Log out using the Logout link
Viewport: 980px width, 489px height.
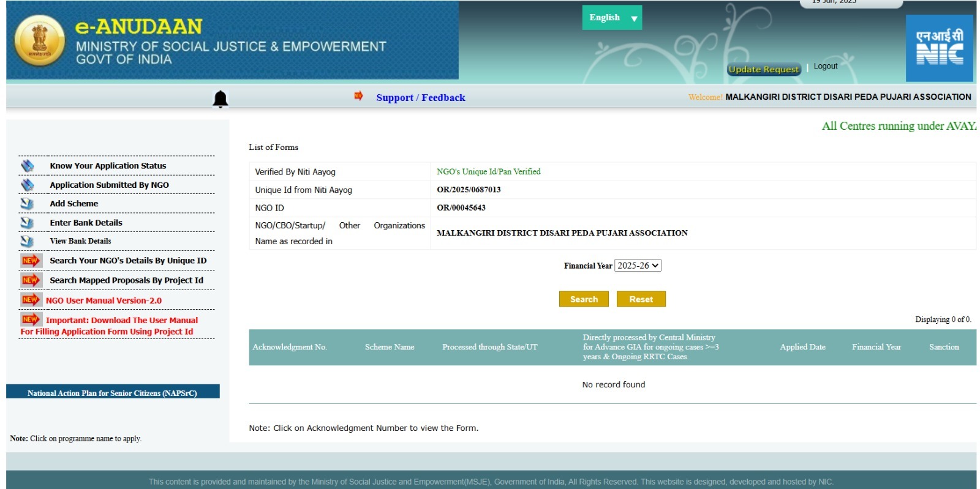(x=825, y=66)
